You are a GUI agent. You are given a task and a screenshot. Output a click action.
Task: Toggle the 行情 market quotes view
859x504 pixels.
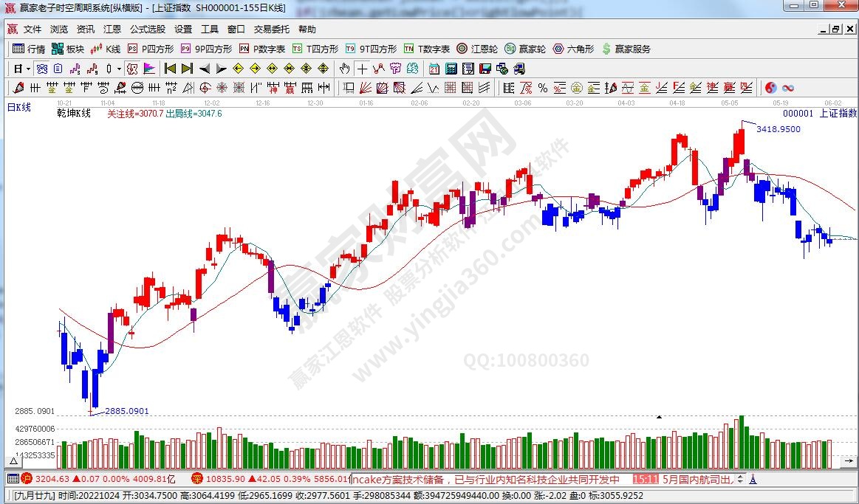click(x=29, y=49)
